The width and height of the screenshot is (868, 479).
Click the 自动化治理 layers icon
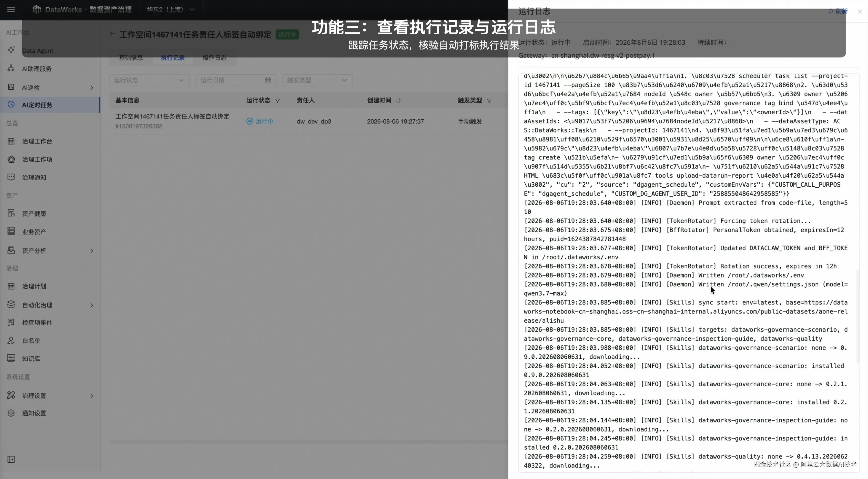(x=11, y=305)
